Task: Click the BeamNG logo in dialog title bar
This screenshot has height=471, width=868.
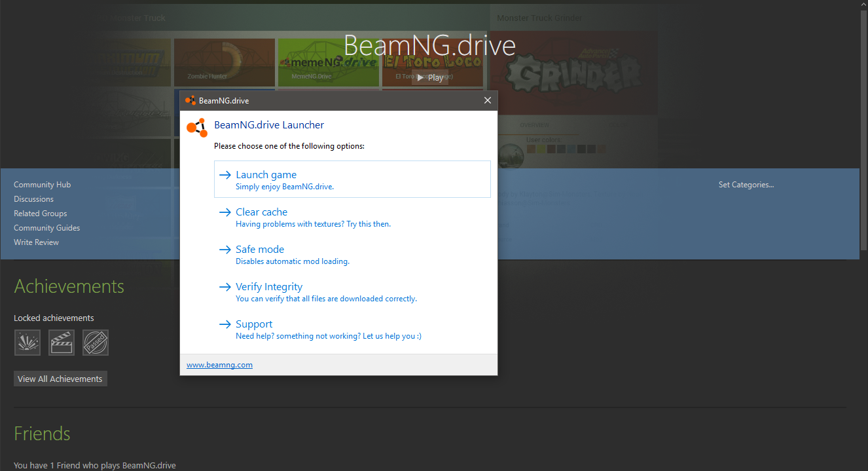Action: pyautogui.click(x=190, y=100)
